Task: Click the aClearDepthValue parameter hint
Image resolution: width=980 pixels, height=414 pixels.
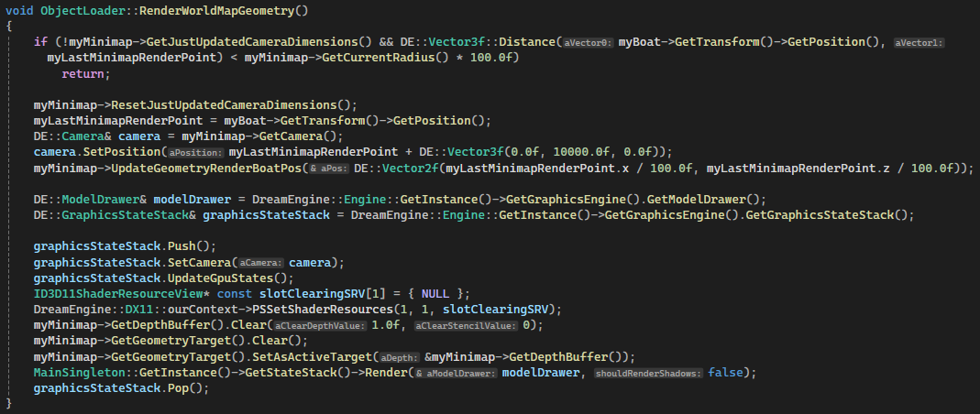Action: pyautogui.click(x=319, y=325)
